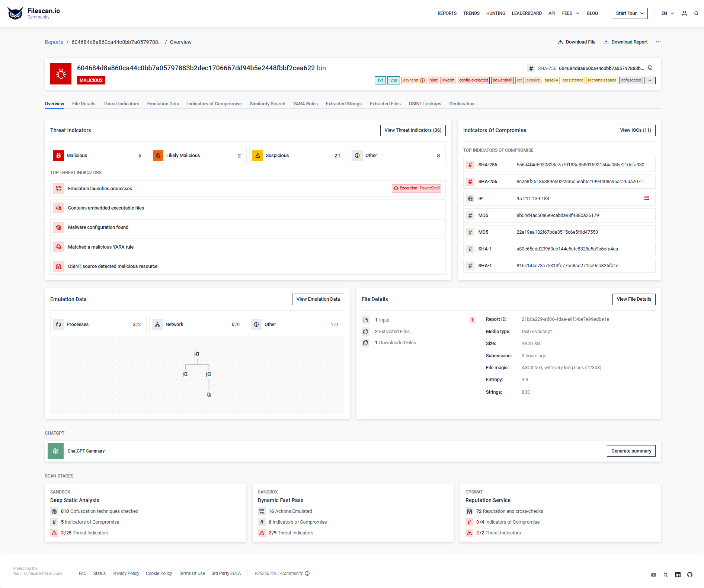Click the red malicious bug verdict icon

61,74
